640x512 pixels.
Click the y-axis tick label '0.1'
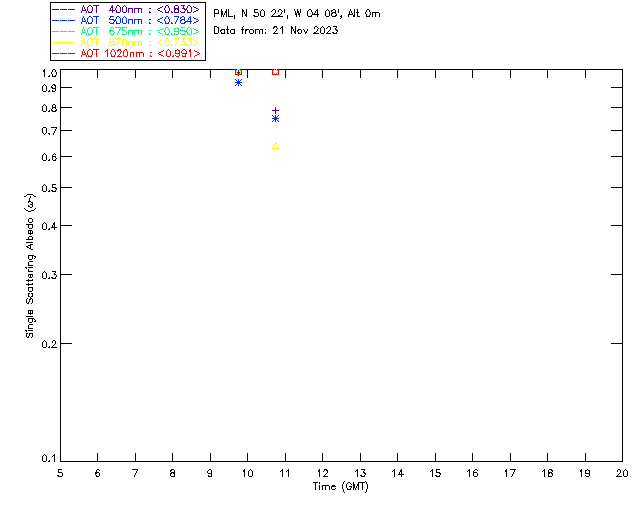click(49, 459)
